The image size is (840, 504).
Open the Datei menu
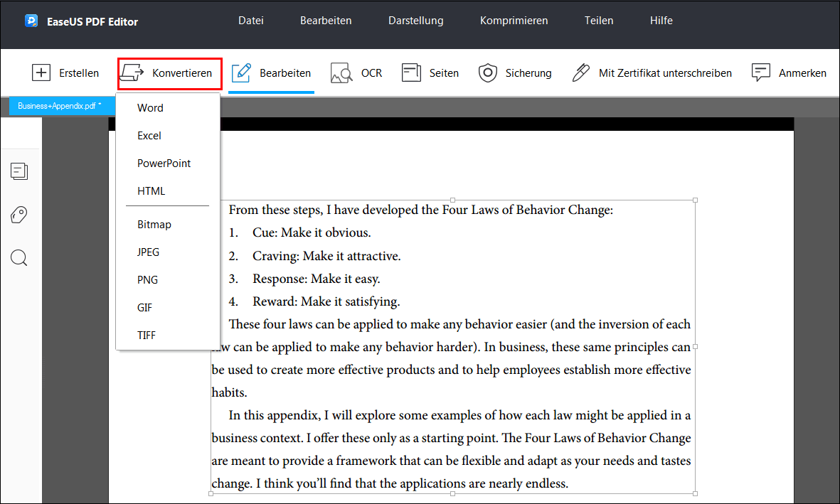[x=250, y=21]
